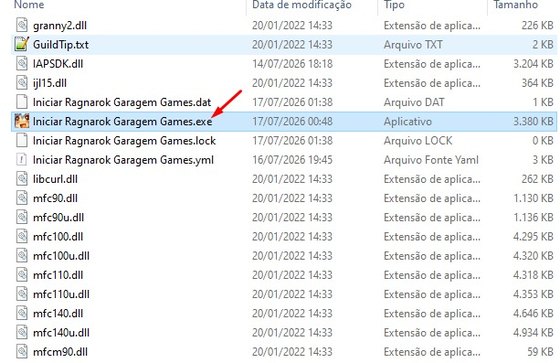Select file name GuildTip.txt
The height and width of the screenshot is (363, 560).
pyautogui.click(x=61, y=45)
